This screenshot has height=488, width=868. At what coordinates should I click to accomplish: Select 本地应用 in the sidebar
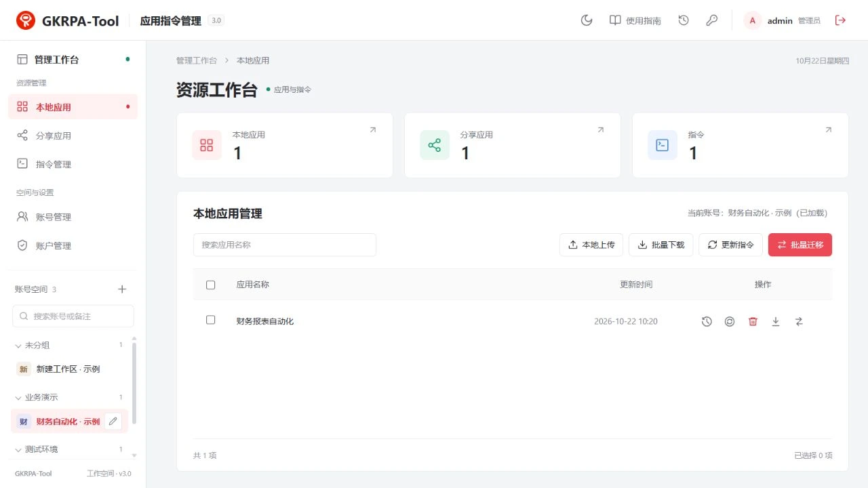pyautogui.click(x=73, y=107)
